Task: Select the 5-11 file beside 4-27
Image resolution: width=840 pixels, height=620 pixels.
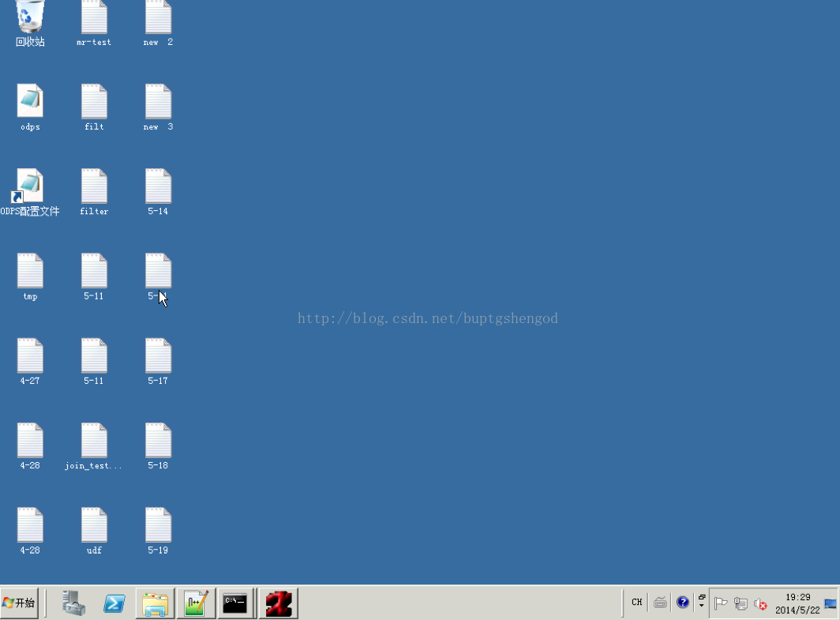Action: coord(94,361)
